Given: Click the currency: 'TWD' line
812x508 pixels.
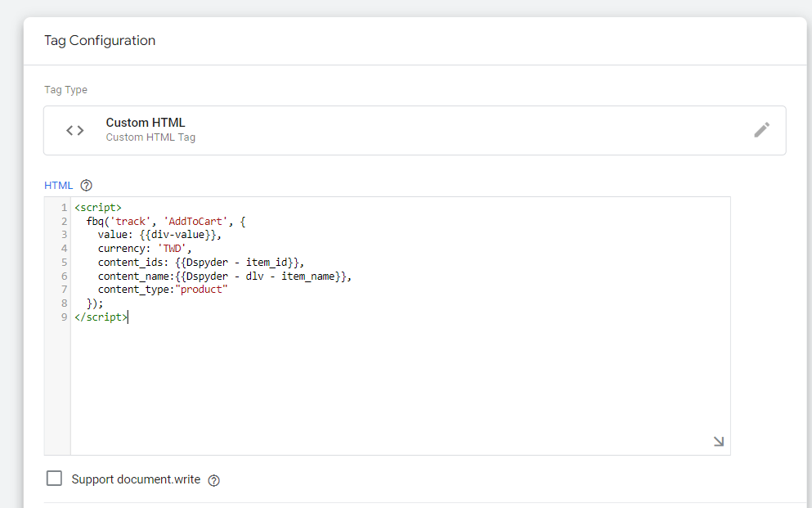Looking at the screenshot, I should point(145,249).
